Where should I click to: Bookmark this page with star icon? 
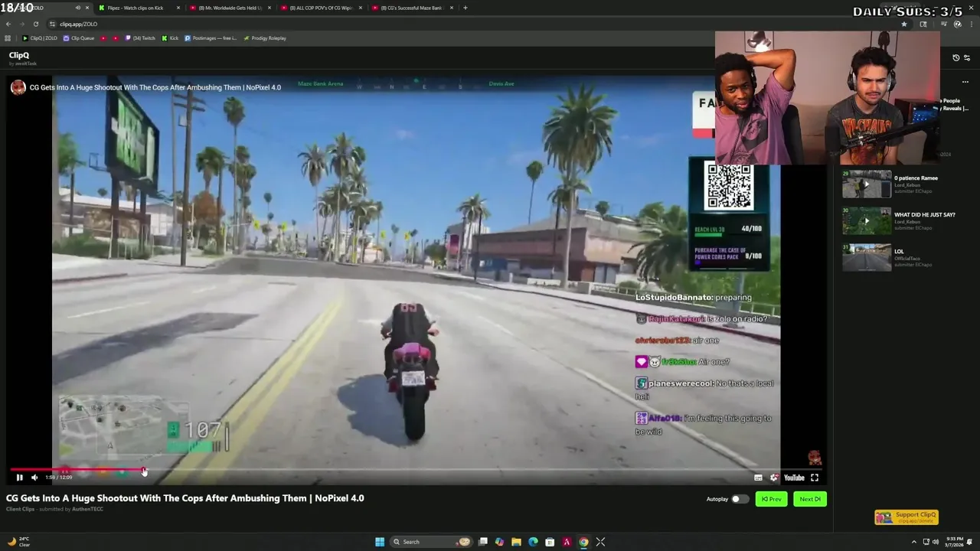click(903, 24)
